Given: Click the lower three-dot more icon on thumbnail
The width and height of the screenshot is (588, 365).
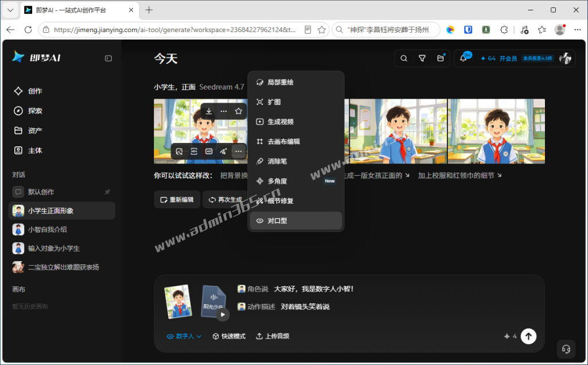Looking at the screenshot, I should (238, 152).
